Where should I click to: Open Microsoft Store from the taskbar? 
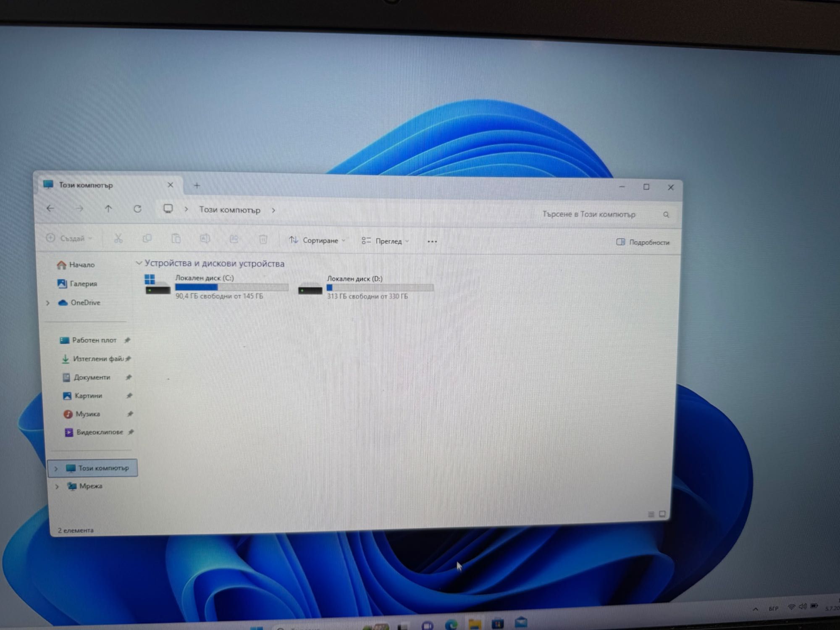[498, 623]
